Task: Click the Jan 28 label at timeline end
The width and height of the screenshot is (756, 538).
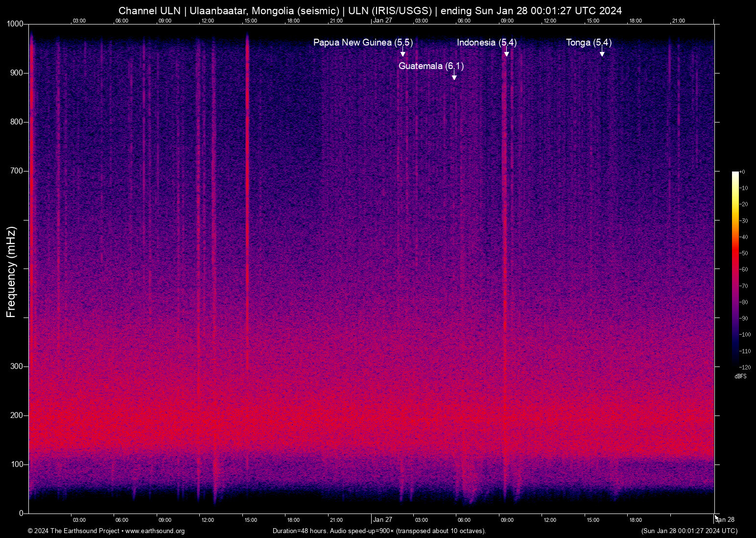Action: [x=726, y=519]
